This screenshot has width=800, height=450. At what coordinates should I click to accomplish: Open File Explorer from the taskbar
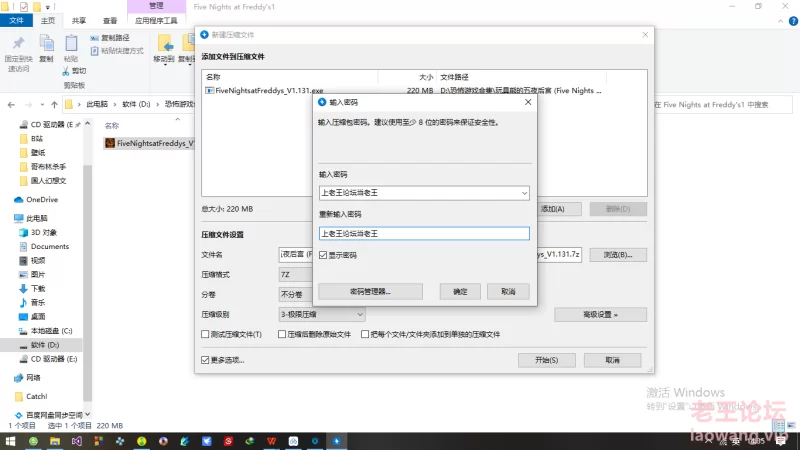tap(55, 441)
